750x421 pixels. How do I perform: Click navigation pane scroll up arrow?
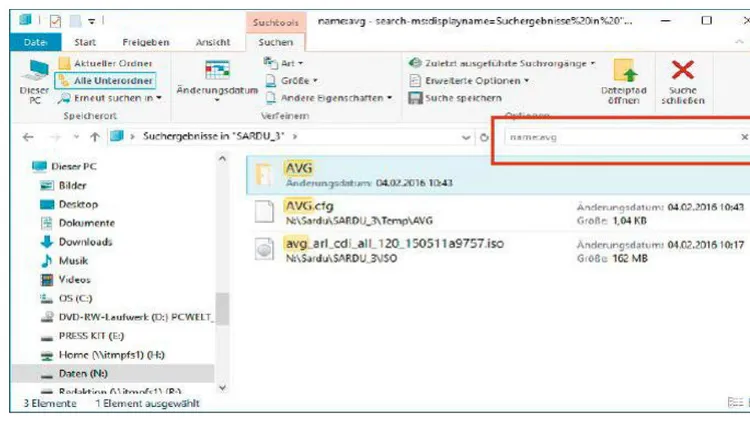click(x=222, y=159)
